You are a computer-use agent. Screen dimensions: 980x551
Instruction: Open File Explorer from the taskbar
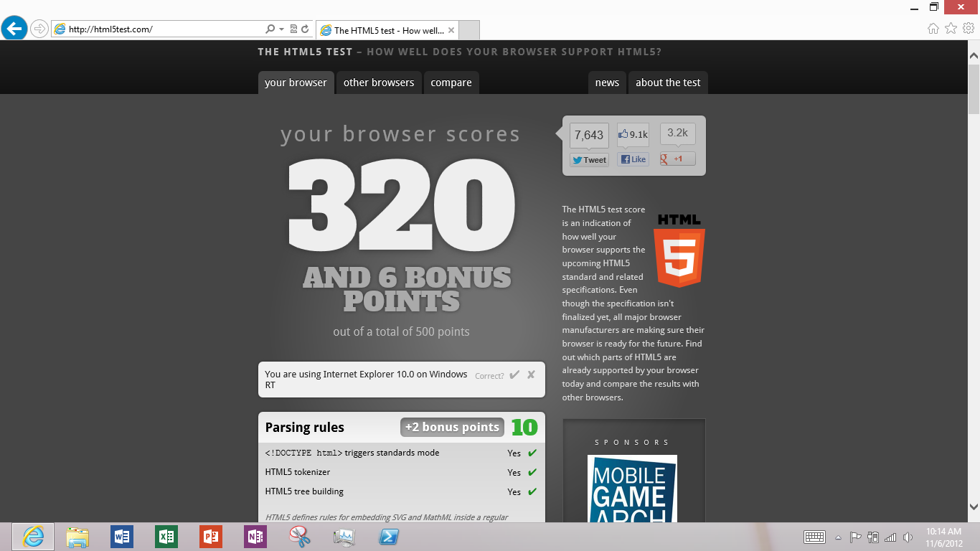(x=77, y=537)
